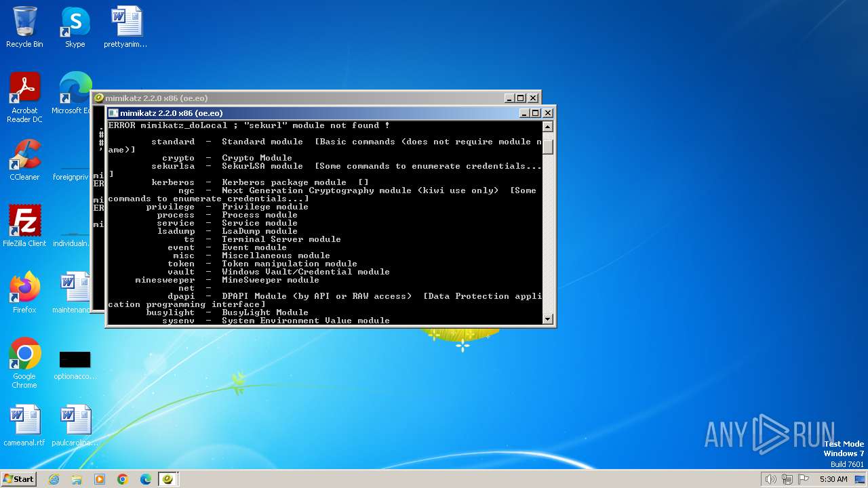Open Chrome from the taskbar

123,479
